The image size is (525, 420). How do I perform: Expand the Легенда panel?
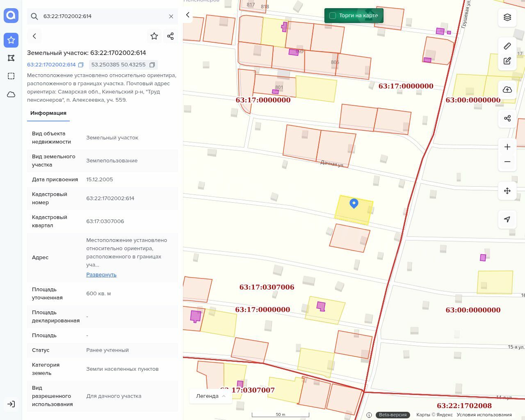pos(211,396)
